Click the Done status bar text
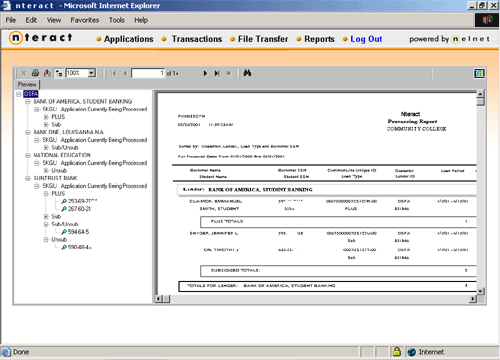500x360 pixels. click(x=21, y=352)
